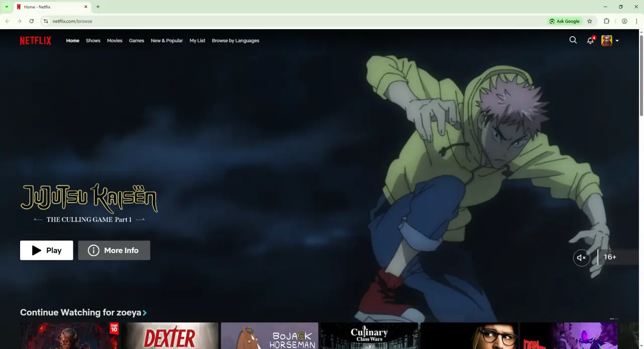Image resolution: width=644 pixels, height=349 pixels.
Task: View site information icon in address bar
Action: (x=46, y=21)
